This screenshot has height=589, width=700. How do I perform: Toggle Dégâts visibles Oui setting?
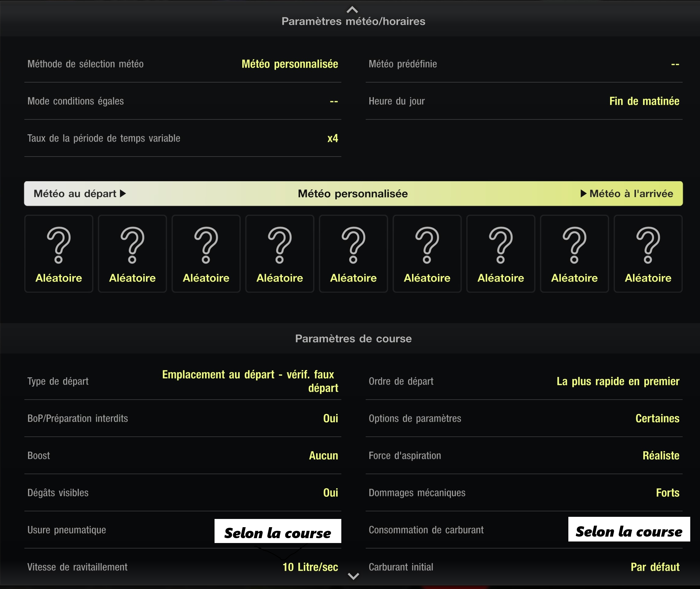tap(330, 492)
